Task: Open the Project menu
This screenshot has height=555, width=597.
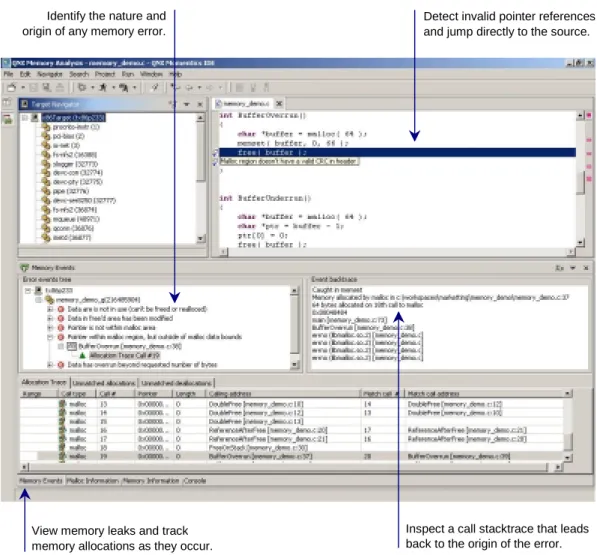Action: [x=105, y=74]
